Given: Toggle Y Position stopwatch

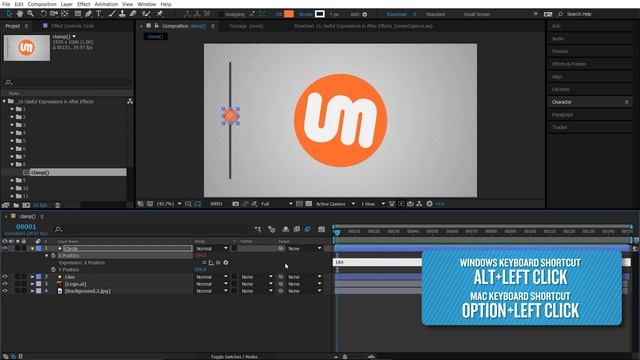Looking at the screenshot, I should (53, 269).
